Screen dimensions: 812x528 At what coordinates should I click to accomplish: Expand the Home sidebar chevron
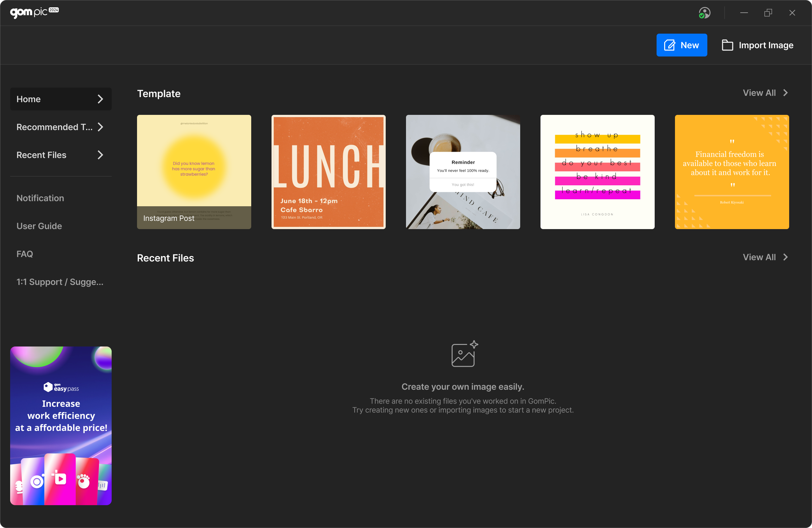coord(100,99)
